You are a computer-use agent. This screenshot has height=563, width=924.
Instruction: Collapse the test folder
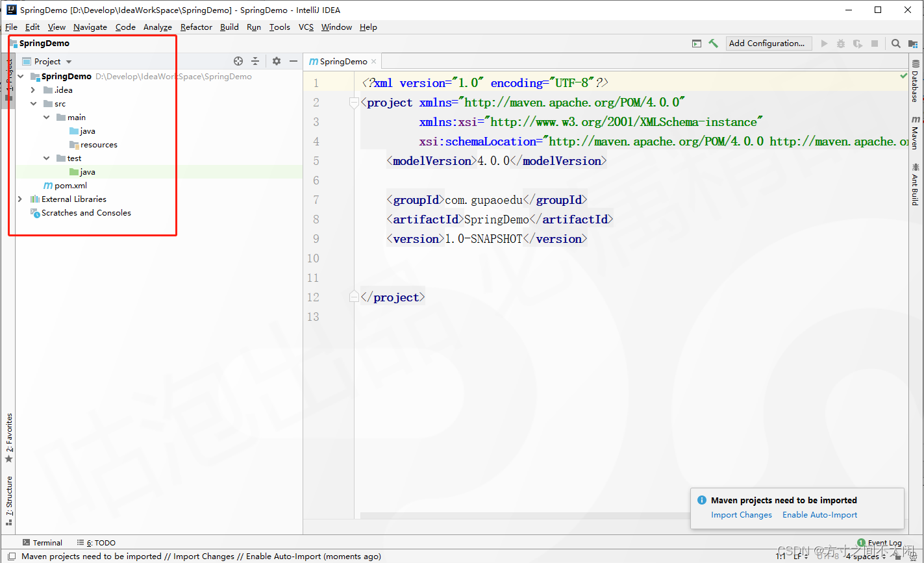47,158
